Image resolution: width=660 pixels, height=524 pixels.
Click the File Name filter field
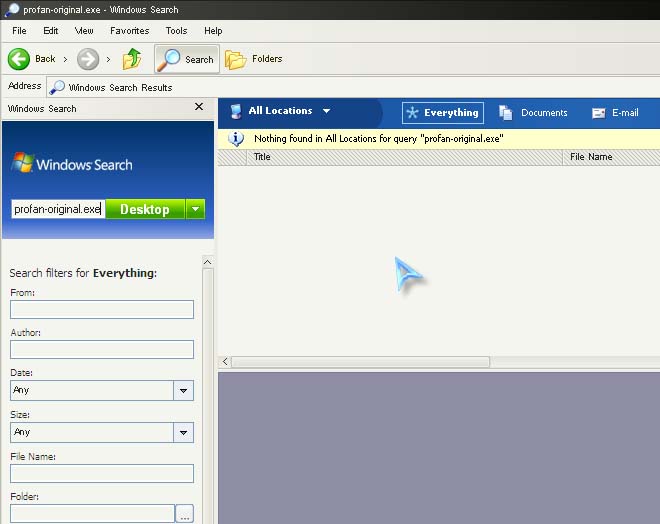tap(102, 473)
